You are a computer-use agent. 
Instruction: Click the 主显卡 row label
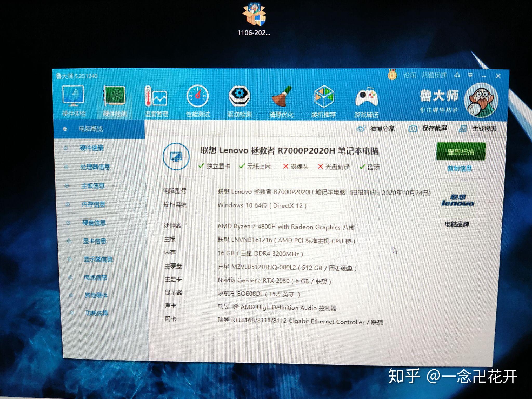173,280
